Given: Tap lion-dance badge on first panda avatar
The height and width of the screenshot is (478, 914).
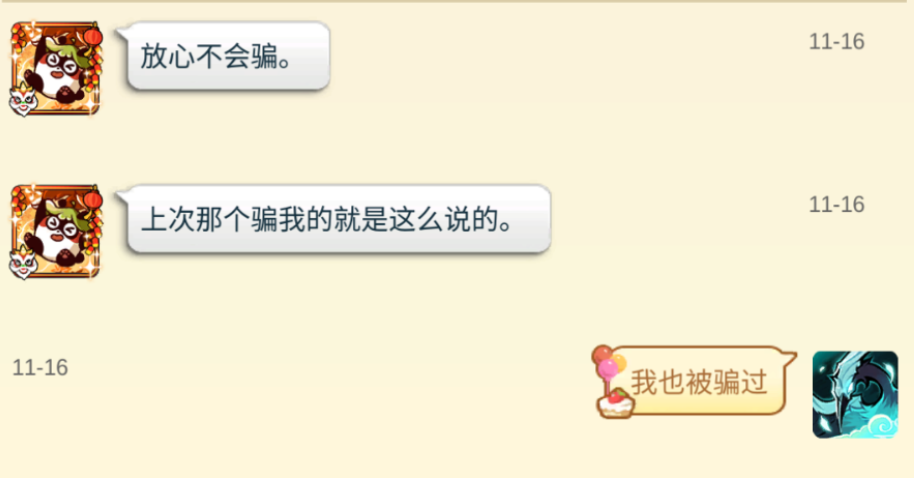Looking at the screenshot, I should (23, 100).
